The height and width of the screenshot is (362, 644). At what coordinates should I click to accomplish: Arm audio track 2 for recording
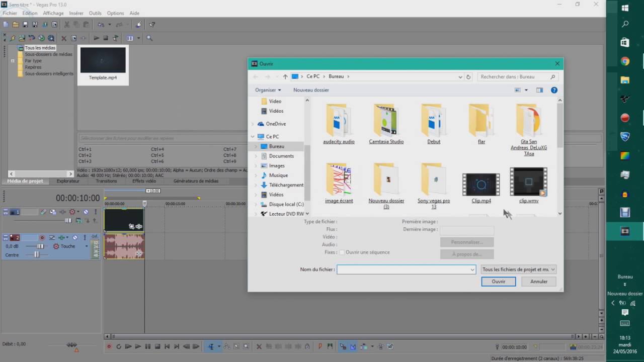point(42,237)
